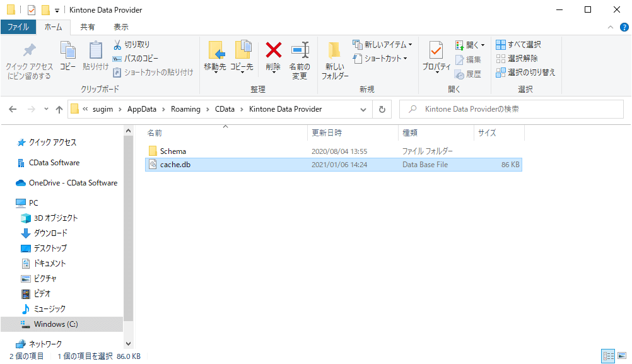Go forward in navigation history
632x364 pixels.
click(x=31, y=109)
